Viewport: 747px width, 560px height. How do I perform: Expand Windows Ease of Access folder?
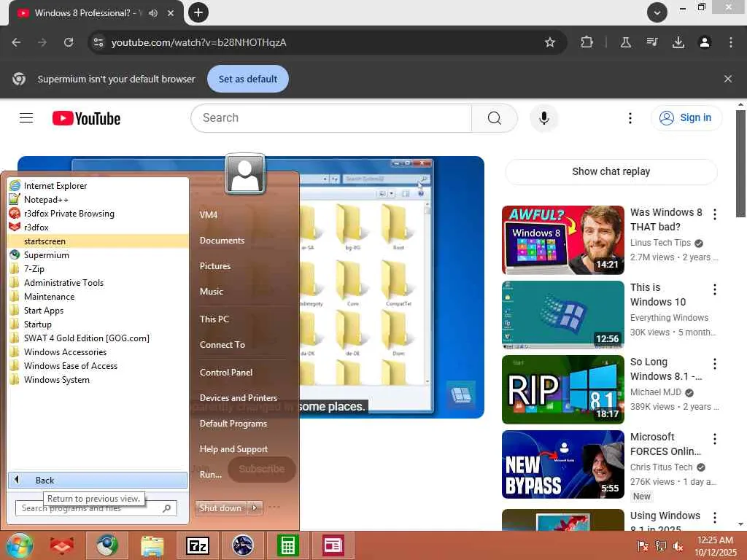[98, 365]
